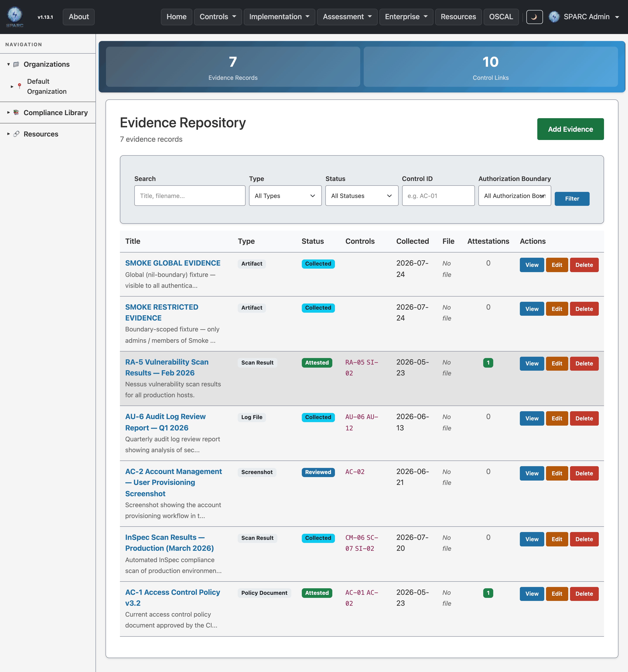Open SMOKE GLOBAL EVIDENCE record link
This screenshot has height=672, width=628.
[x=173, y=263]
